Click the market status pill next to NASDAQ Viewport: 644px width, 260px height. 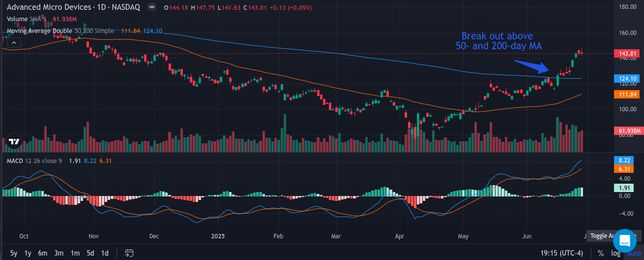[x=153, y=7]
